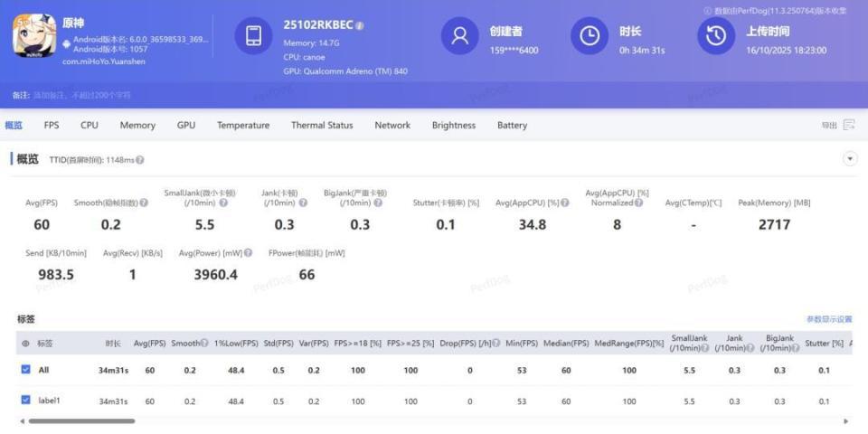This screenshot has width=868, height=434.
Task: Uncheck the label1 row checkbox
Action: point(25,401)
